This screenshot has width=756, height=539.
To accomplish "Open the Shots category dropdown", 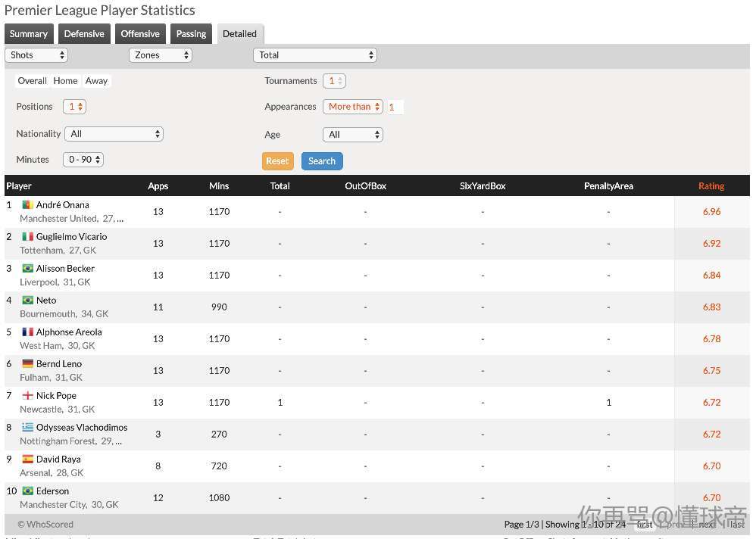I will click(x=36, y=55).
